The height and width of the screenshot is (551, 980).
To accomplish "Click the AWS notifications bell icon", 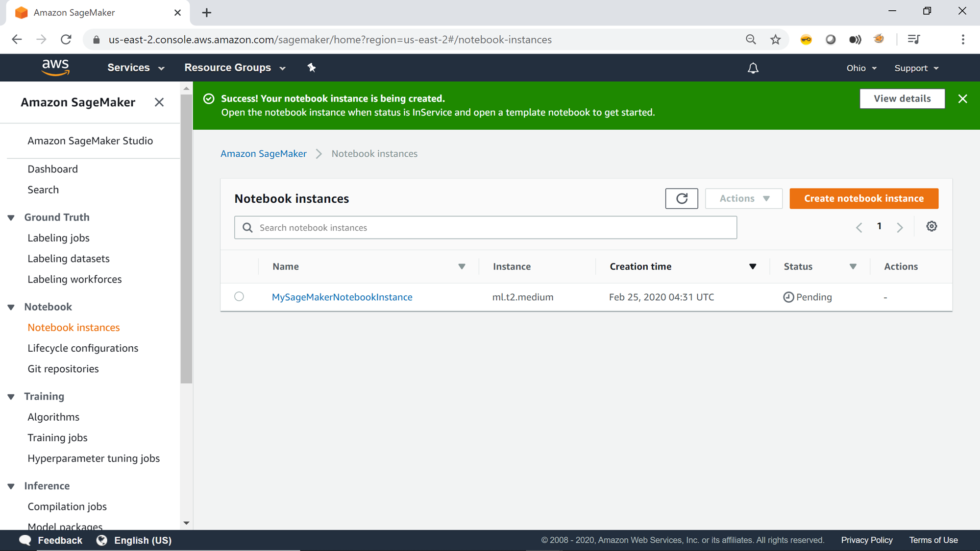I will 753,68.
